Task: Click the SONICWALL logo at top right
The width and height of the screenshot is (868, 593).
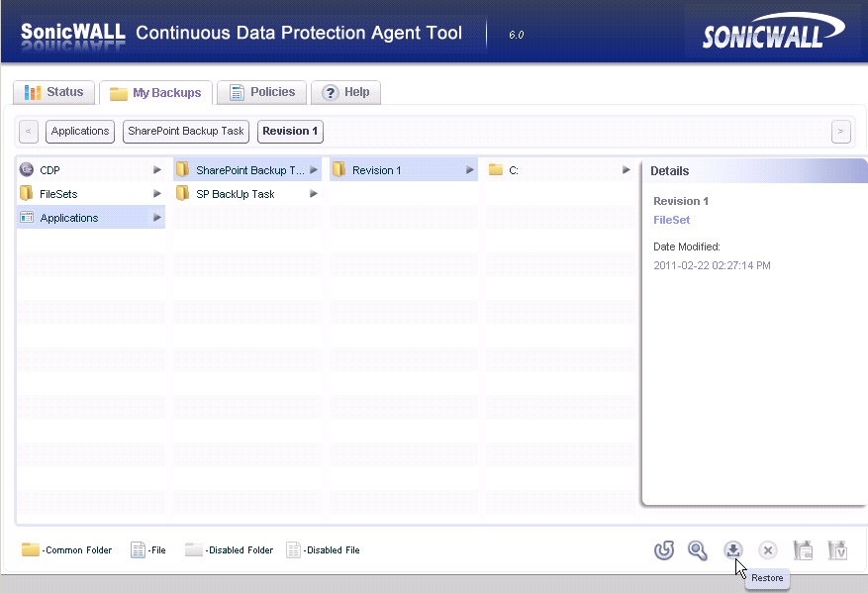Action: pyautogui.click(x=773, y=32)
